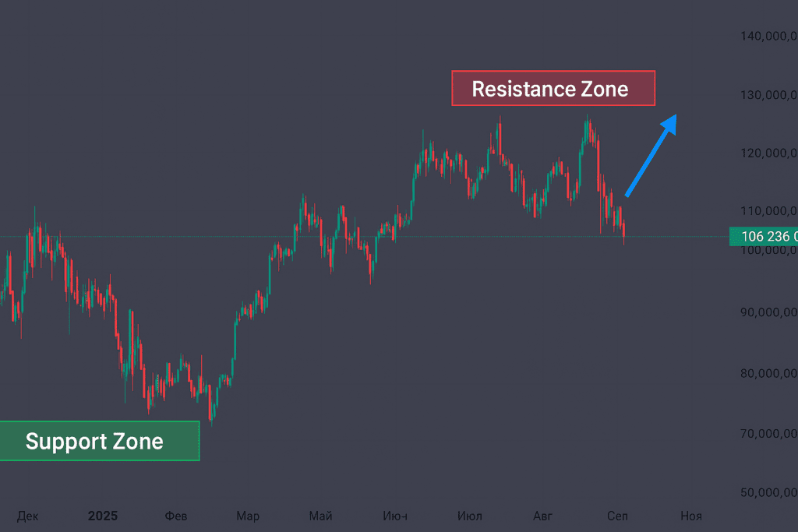The height and width of the screenshot is (532, 798).
Task: Click the 120,000 price axis label
Action: [768, 153]
